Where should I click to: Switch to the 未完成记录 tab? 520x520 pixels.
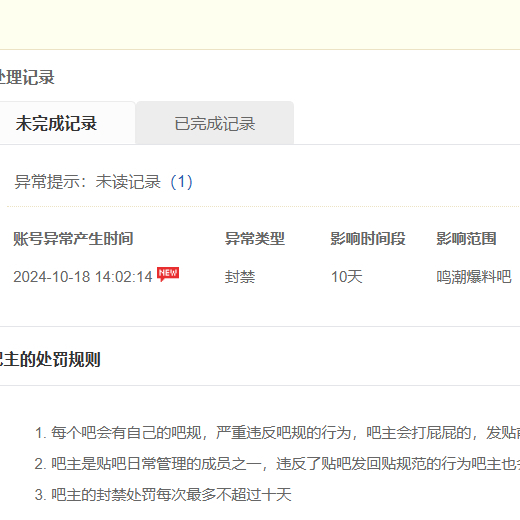pos(67,123)
